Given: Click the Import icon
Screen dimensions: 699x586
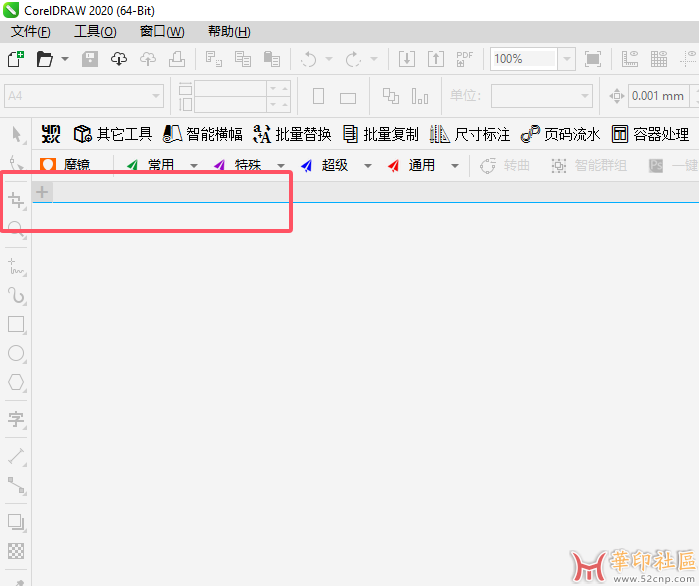Looking at the screenshot, I should [407, 59].
